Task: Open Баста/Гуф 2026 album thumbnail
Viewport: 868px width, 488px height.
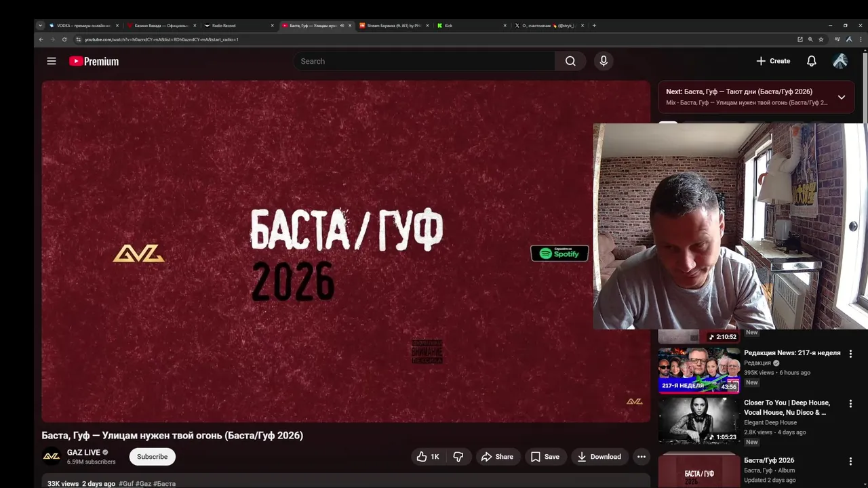Action: coord(698,470)
